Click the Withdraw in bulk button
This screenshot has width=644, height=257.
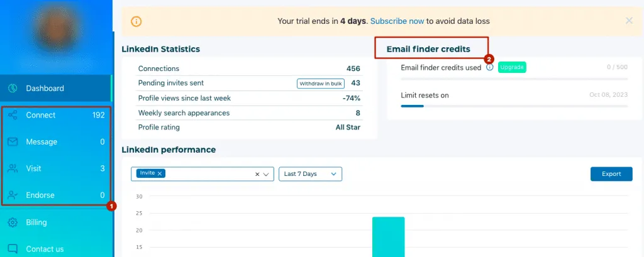pos(321,84)
